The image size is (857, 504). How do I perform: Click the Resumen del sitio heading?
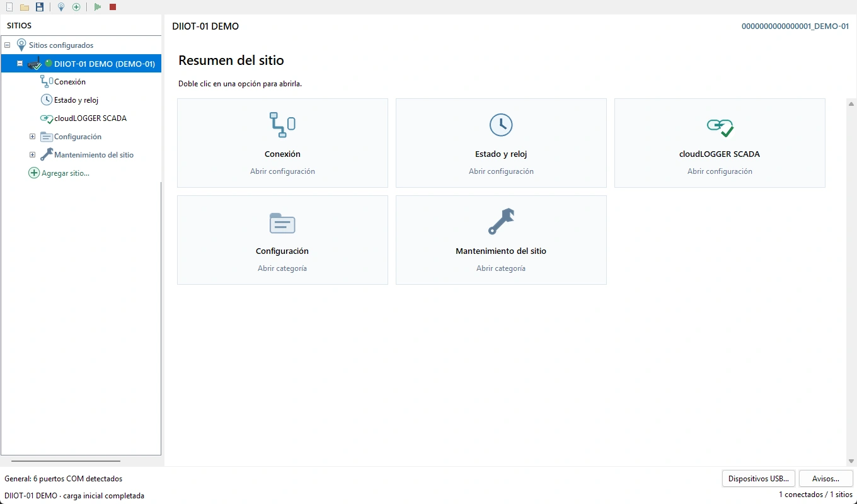click(x=231, y=60)
